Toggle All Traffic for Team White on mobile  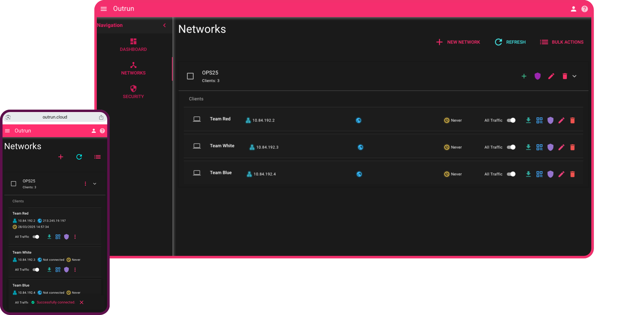point(36,269)
